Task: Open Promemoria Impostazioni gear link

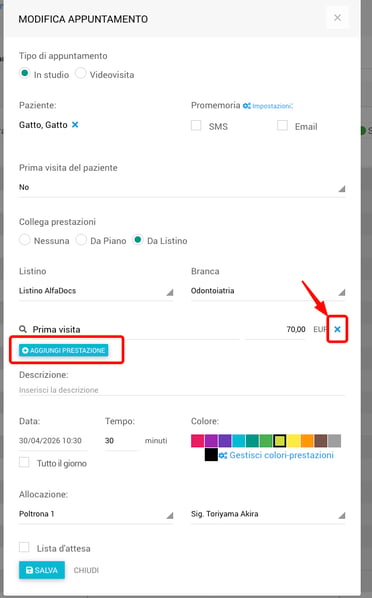Action: [268, 106]
